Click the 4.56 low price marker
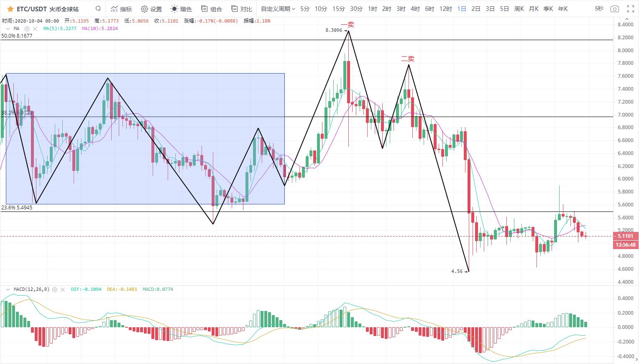Viewport: 639px width, 364px height. [460, 271]
